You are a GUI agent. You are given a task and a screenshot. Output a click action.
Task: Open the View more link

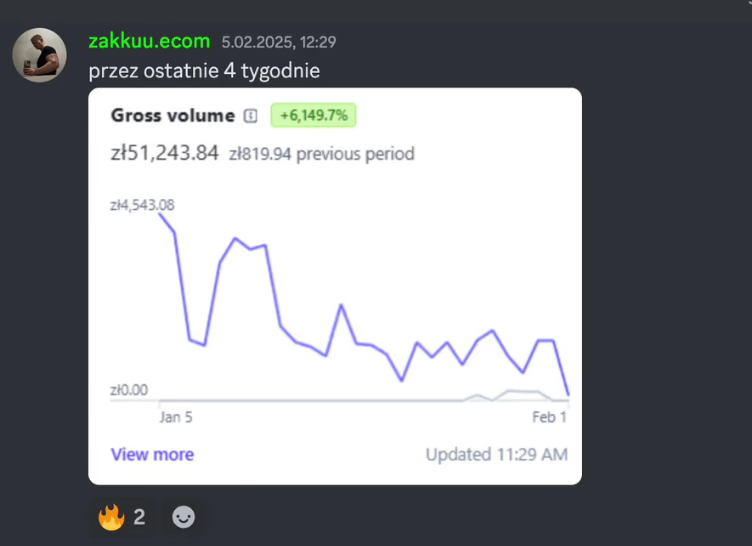[152, 454]
